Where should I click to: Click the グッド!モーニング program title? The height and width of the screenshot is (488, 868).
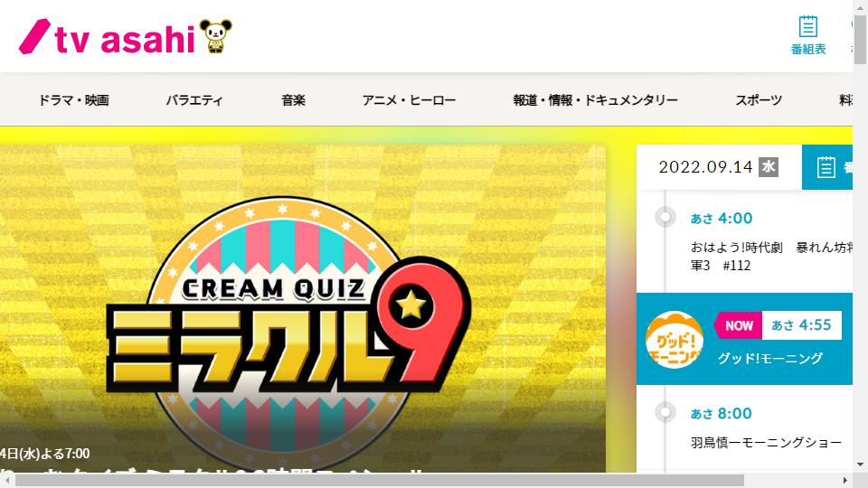(x=770, y=358)
